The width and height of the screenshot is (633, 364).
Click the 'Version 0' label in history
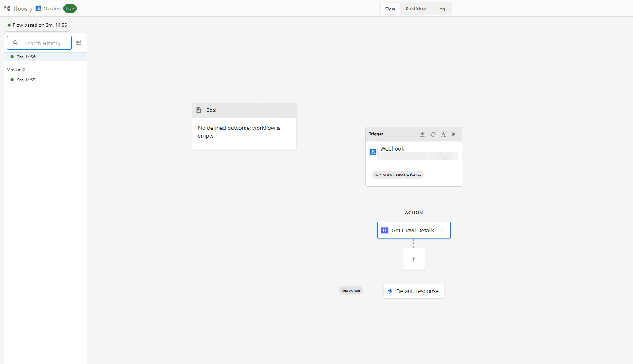click(16, 69)
